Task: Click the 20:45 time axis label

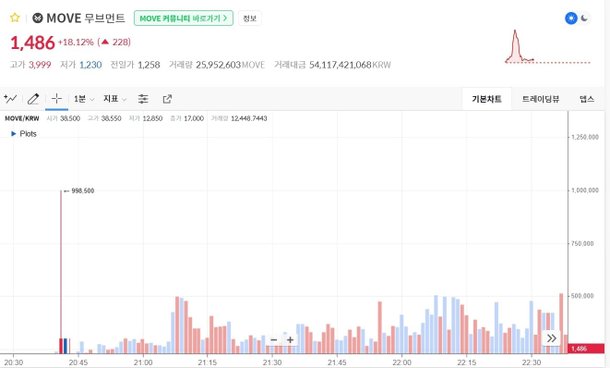Action: coord(78,363)
